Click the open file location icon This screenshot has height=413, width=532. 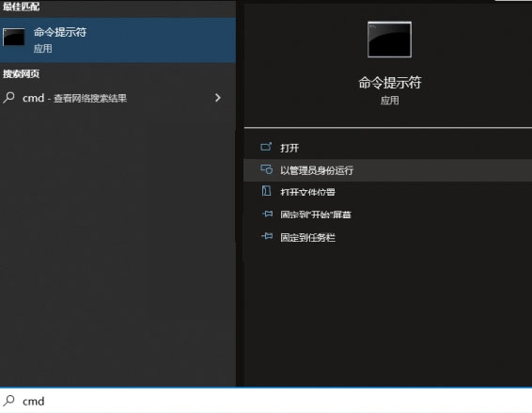tap(266, 191)
